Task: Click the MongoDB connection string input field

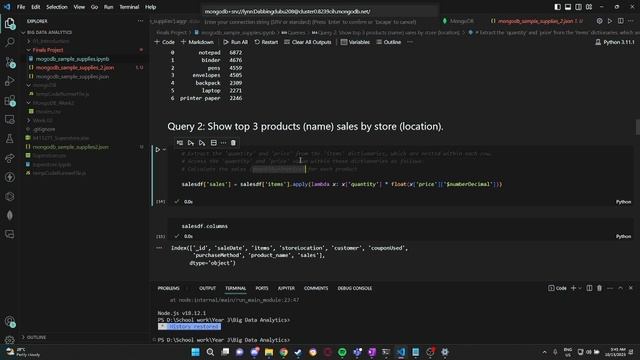Action: (320, 11)
